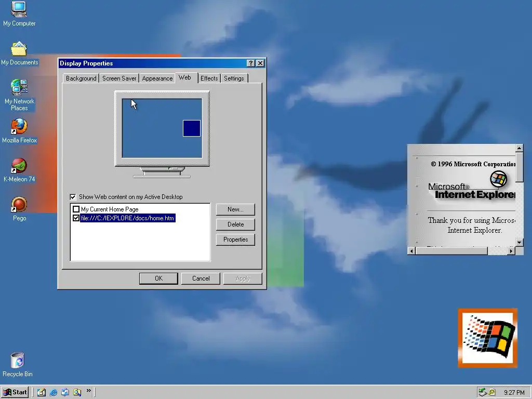The image size is (532, 399).
Task: Select the Web tab
Action: (185, 77)
